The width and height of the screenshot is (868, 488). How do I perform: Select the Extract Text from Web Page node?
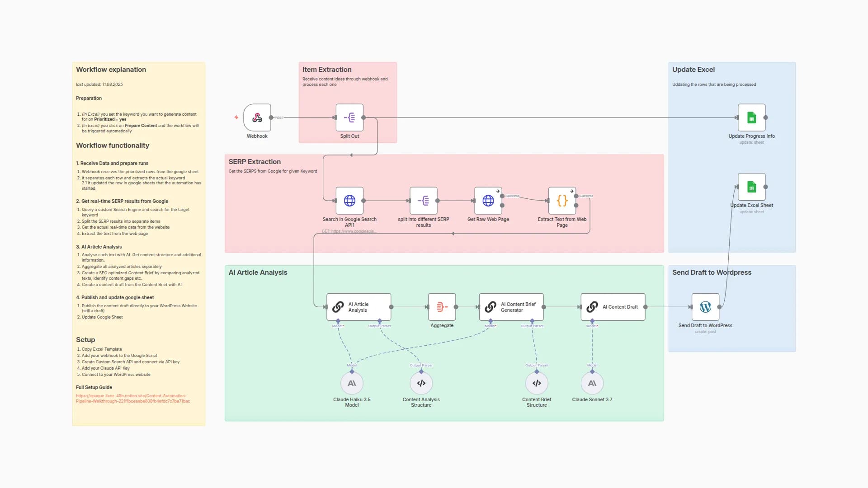click(561, 201)
